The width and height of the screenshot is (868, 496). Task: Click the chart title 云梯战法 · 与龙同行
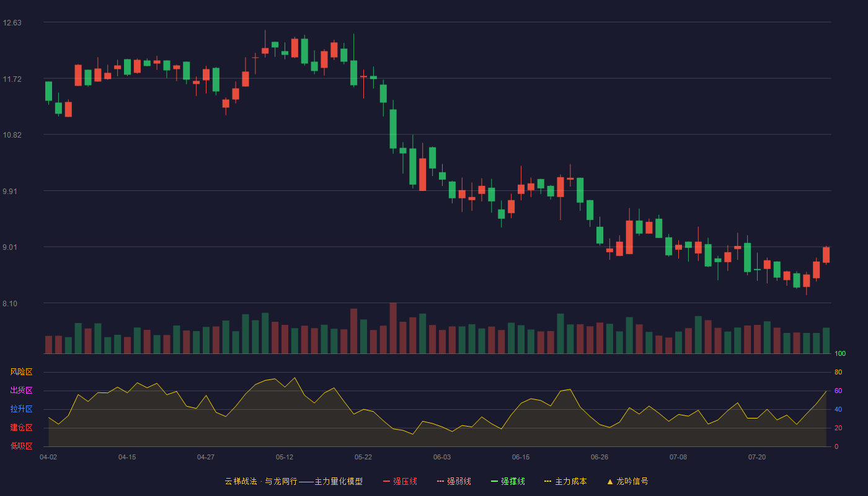(261, 481)
